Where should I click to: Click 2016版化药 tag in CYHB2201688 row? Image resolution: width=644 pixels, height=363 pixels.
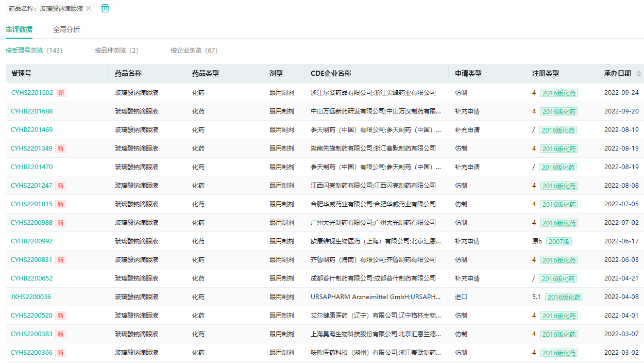[x=559, y=111]
